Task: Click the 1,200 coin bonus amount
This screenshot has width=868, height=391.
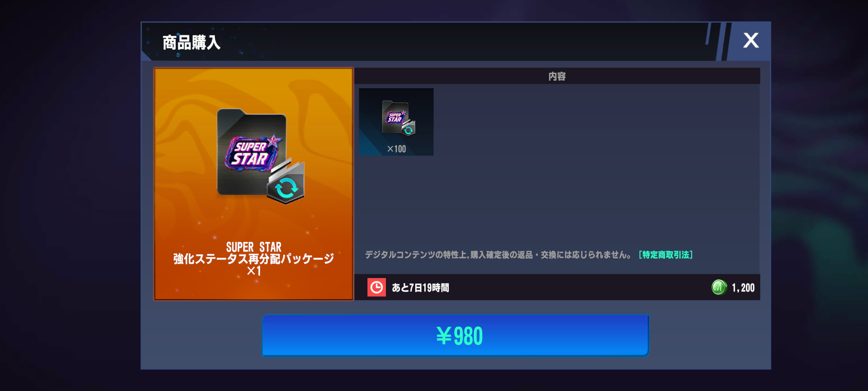Action: click(743, 288)
